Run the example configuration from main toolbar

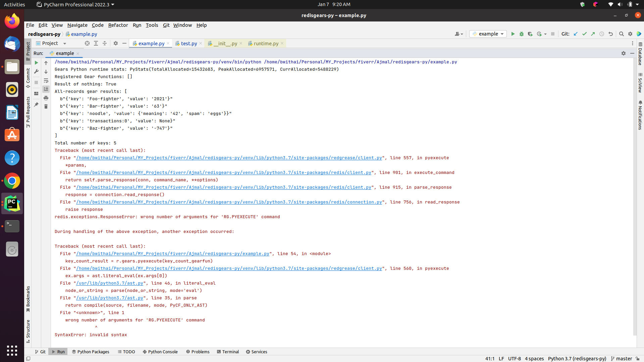pos(513,34)
